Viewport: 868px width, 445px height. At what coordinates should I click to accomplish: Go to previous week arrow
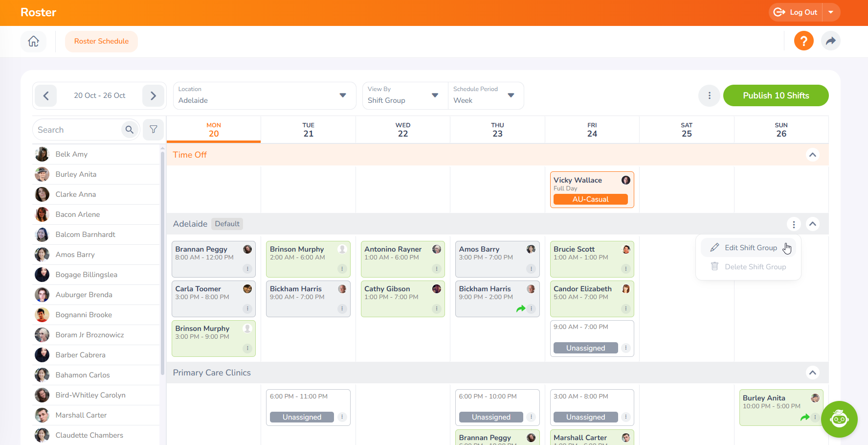(46, 96)
